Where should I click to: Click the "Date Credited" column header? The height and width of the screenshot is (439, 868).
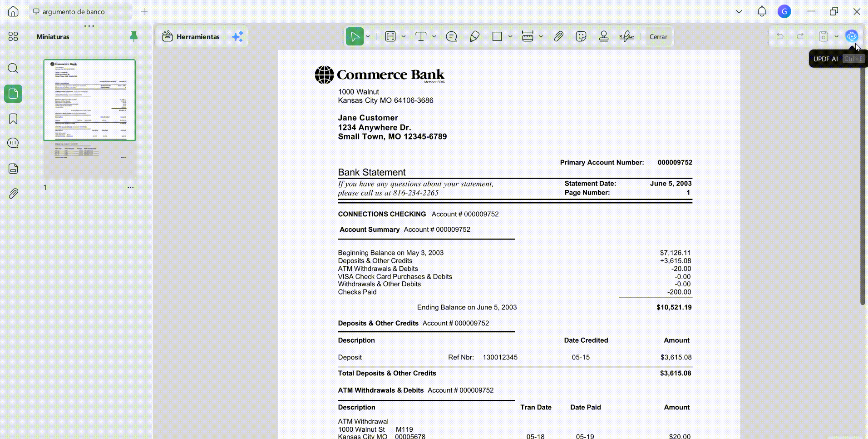point(586,340)
